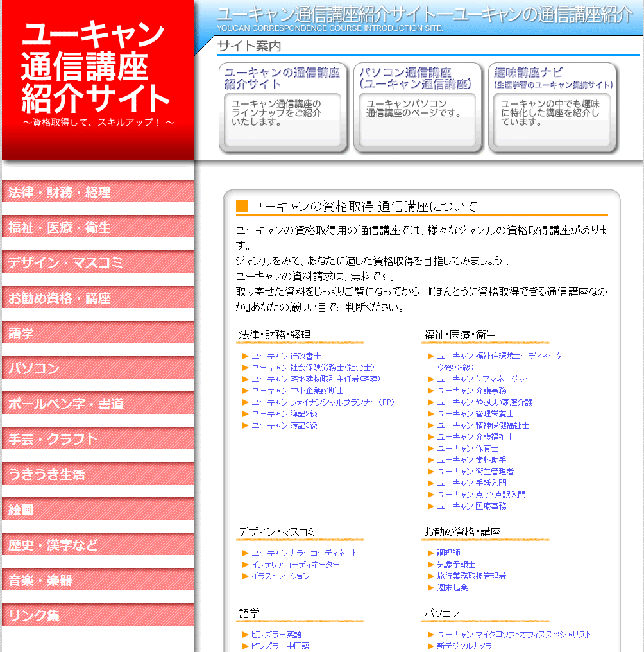Click ユーキャン マイクロソフトオフィススペシャリスト link
The width and height of the screenshot is (644, 652).
coord(513,635)
